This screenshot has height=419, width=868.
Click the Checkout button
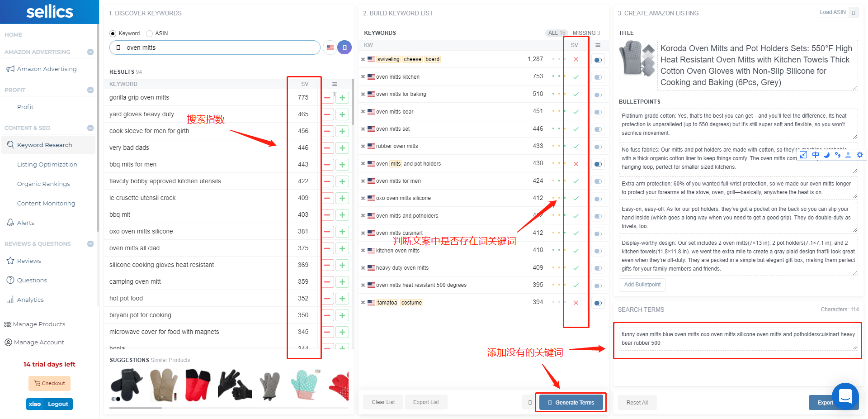click(50, 383)
